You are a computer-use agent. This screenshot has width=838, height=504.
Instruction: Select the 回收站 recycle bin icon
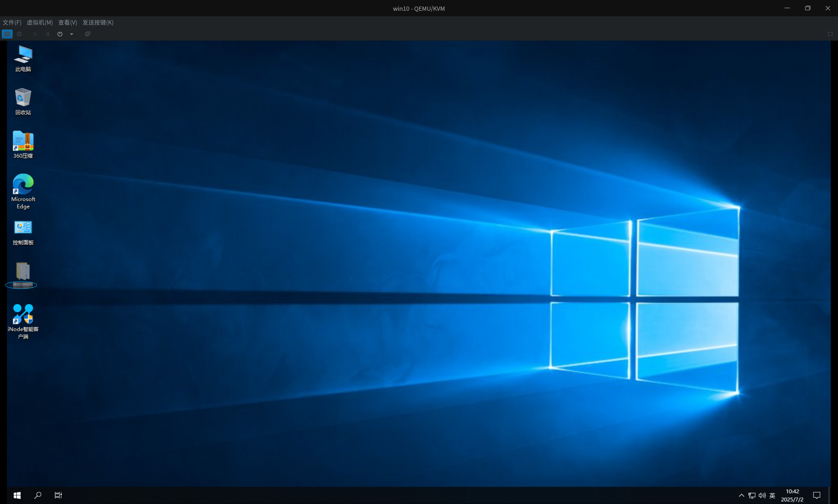point(23,101)
